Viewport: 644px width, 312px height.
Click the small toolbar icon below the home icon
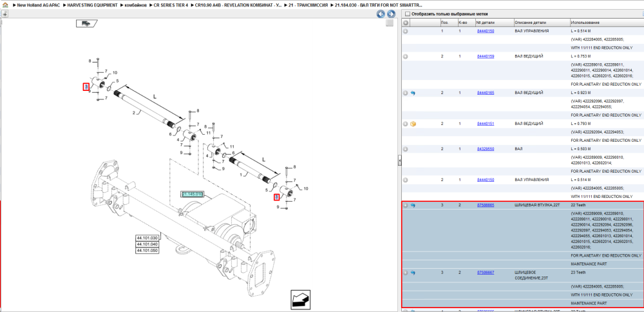click(x=5, y=14)
